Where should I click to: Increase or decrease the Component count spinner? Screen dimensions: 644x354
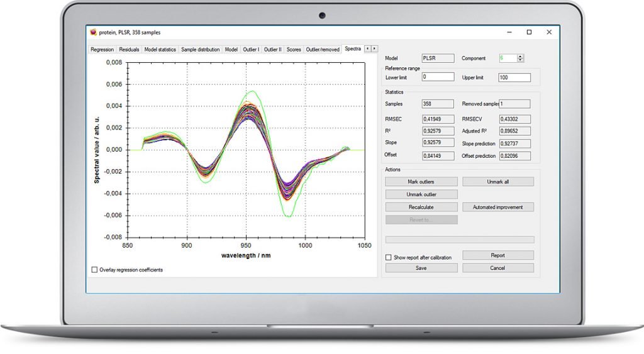pyautogui.click(x=520, y=58)
